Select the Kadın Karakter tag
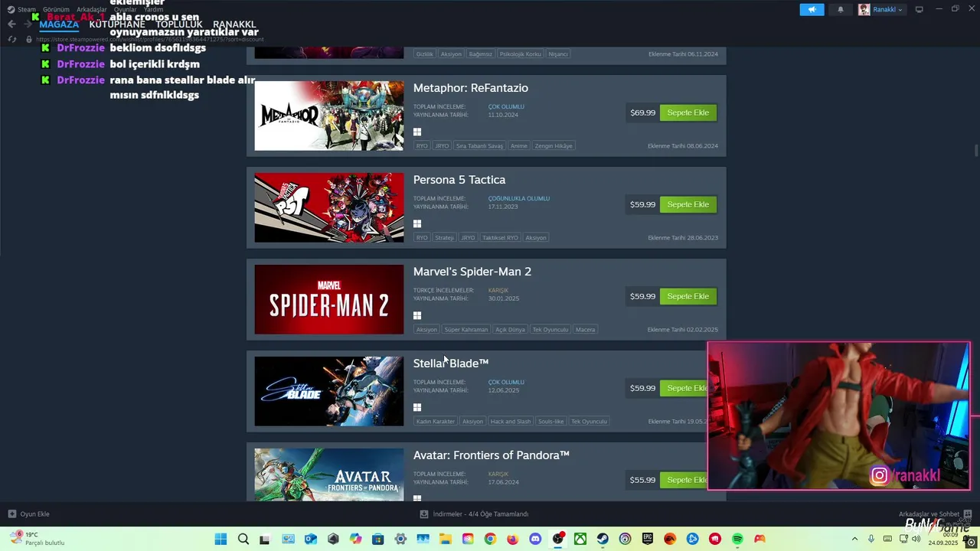 pos(436,422)
